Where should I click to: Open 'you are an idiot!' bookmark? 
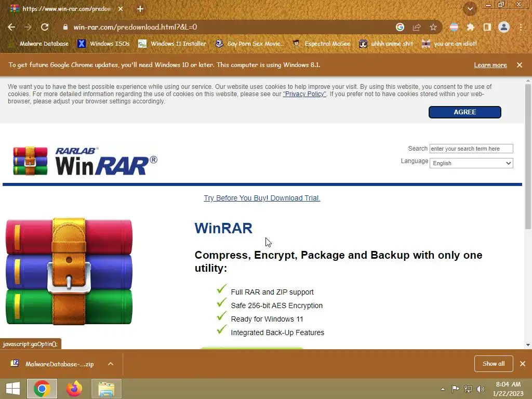449,44
